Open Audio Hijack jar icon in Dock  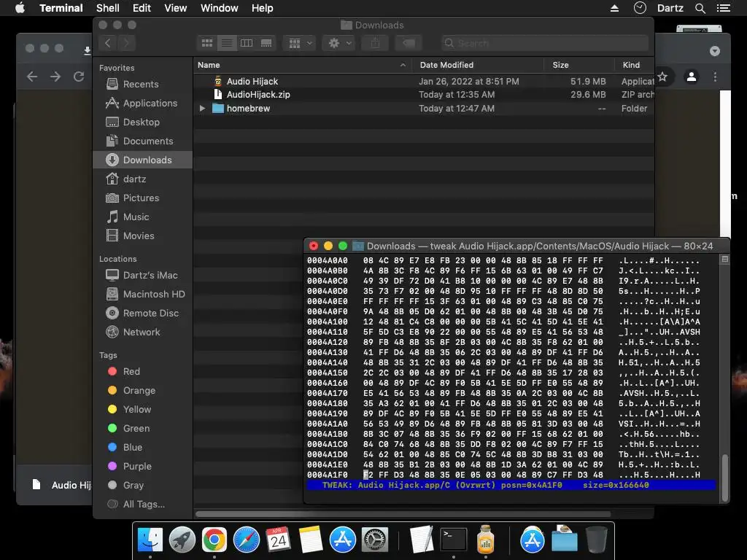[x=485, y=540]
